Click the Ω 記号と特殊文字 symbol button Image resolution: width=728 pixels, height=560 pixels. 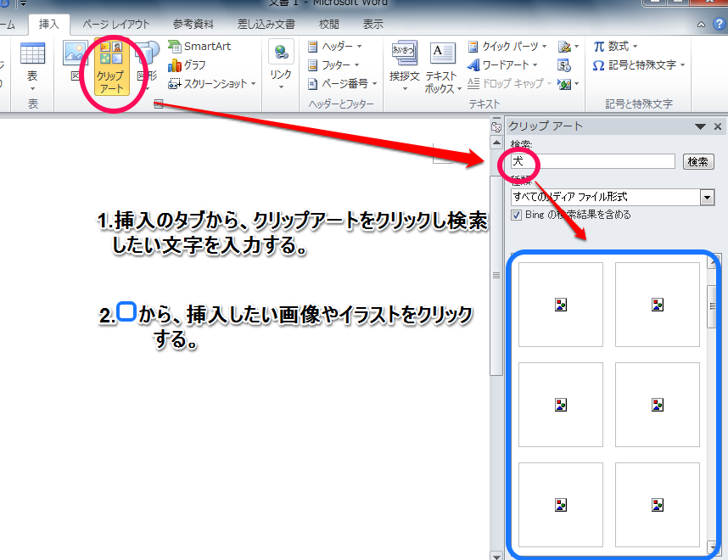tap(638, 65)
